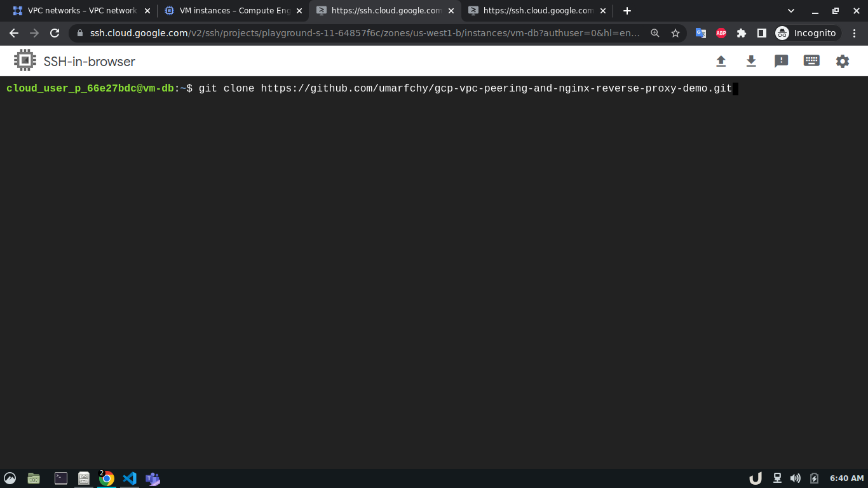
Task: Click the 6:40 AM clock
Action: pyautogui.click(x=847, y=478)
